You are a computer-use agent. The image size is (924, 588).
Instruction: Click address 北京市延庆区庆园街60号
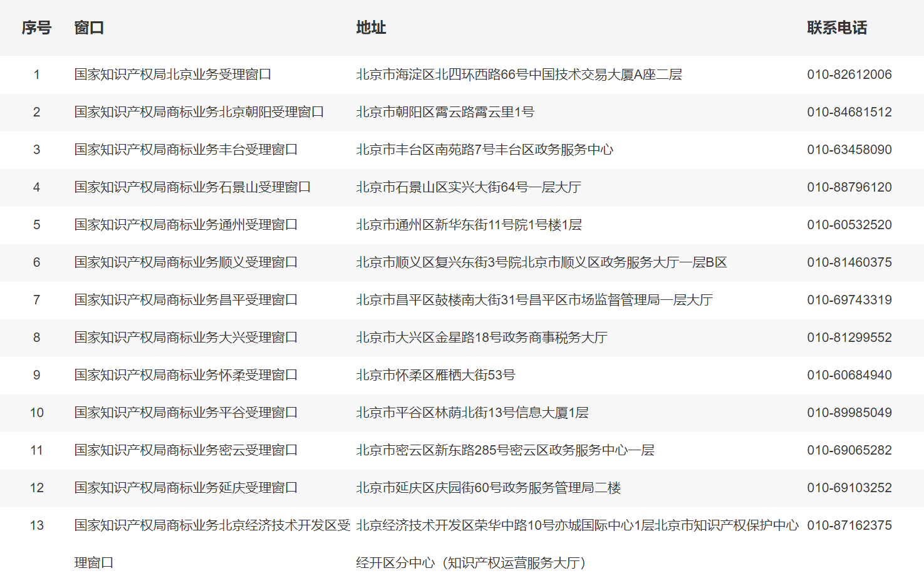click(x=489, y=488)
